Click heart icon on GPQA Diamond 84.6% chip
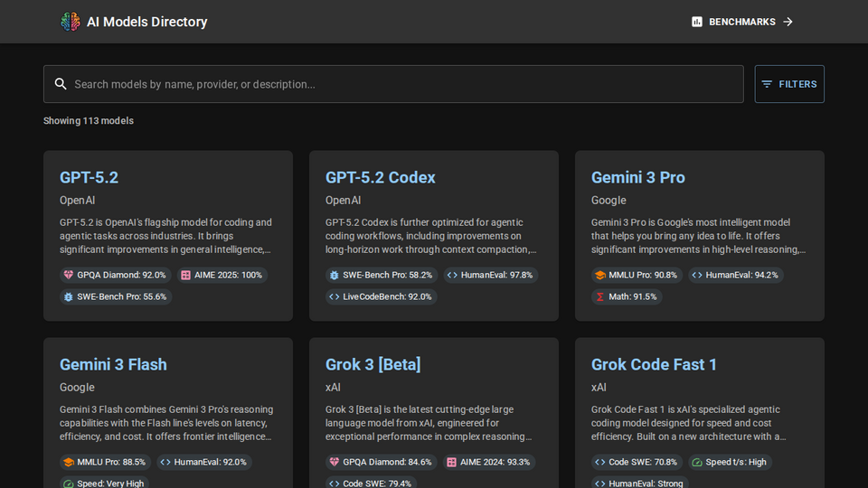This screenshot has height=488, width=868. [335, 462]
